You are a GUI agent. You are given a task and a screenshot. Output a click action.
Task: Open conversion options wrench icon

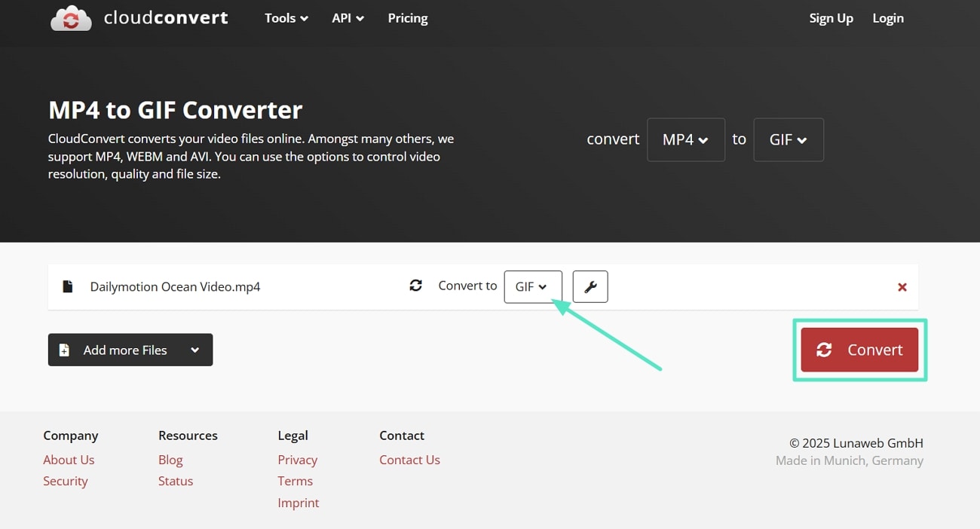pos(590,286)
